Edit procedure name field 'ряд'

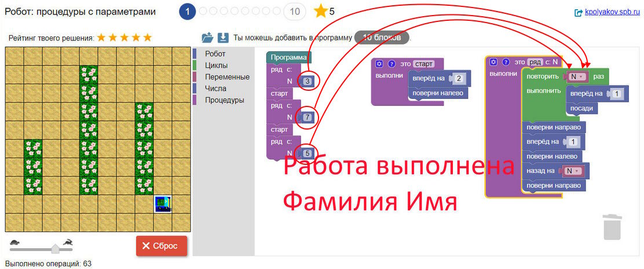point(535,62)
